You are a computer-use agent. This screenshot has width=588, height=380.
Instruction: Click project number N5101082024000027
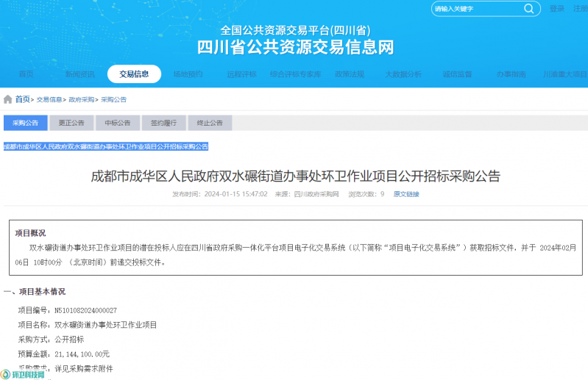(85, 310)
